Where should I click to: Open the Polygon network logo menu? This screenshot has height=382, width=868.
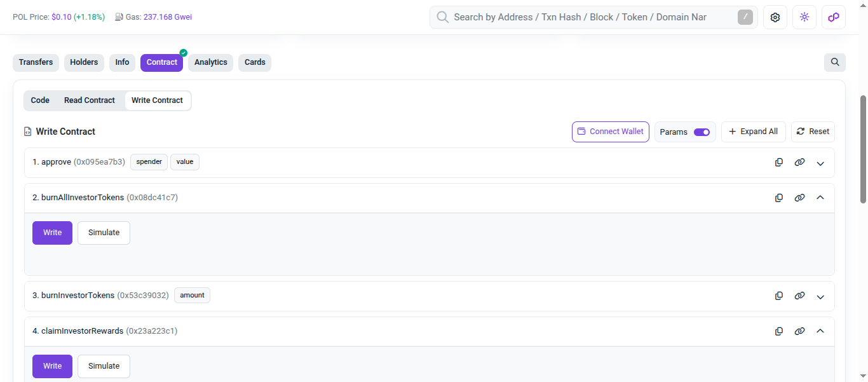coord(834,17)
